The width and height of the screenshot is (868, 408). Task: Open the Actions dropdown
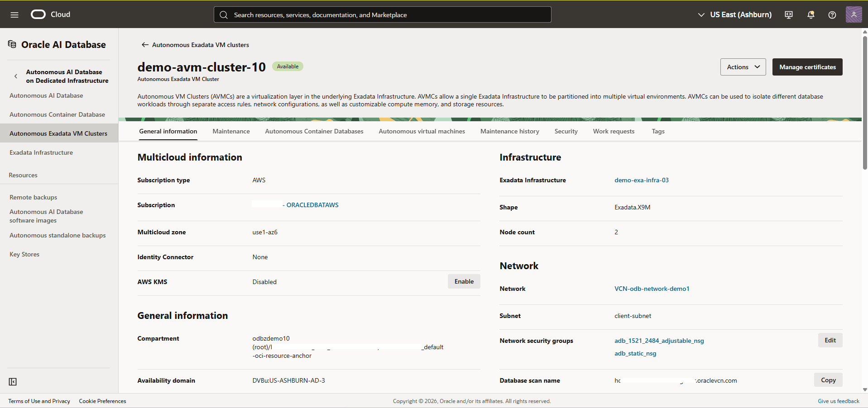743,67
